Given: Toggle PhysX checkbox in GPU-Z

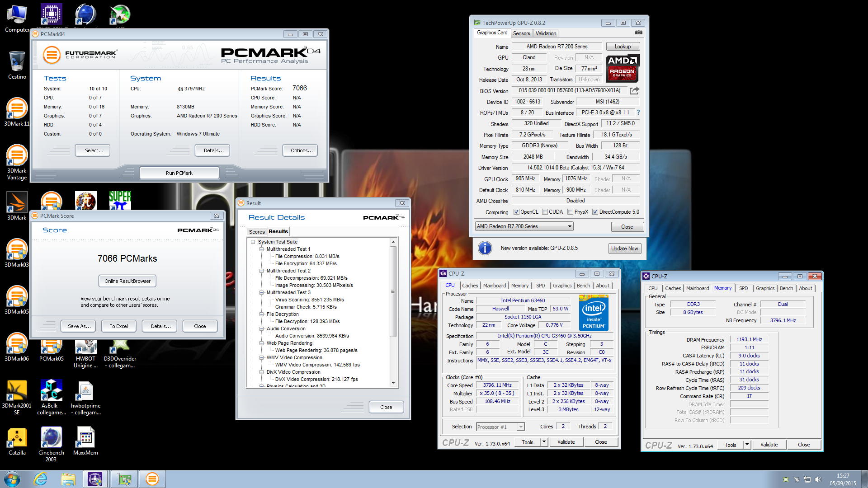Looking at the screenshot, I should 571,212.
